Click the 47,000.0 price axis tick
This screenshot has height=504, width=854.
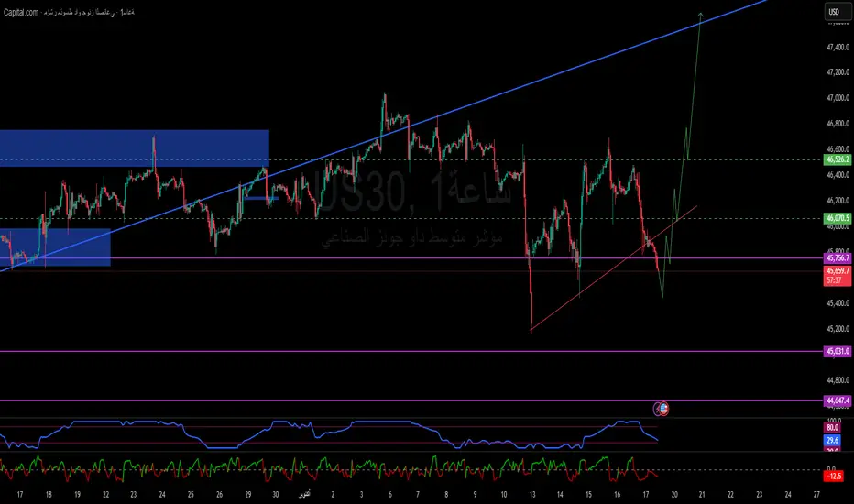(838, 98)
